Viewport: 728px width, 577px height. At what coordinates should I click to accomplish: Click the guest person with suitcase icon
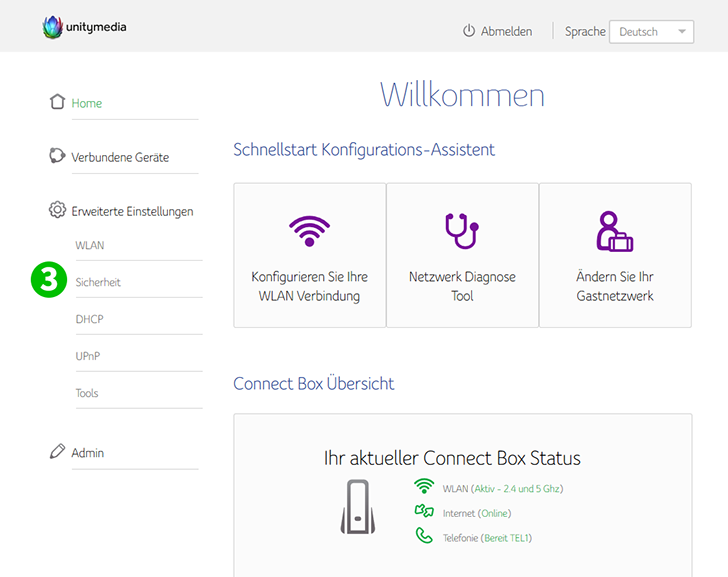[615, 231]
